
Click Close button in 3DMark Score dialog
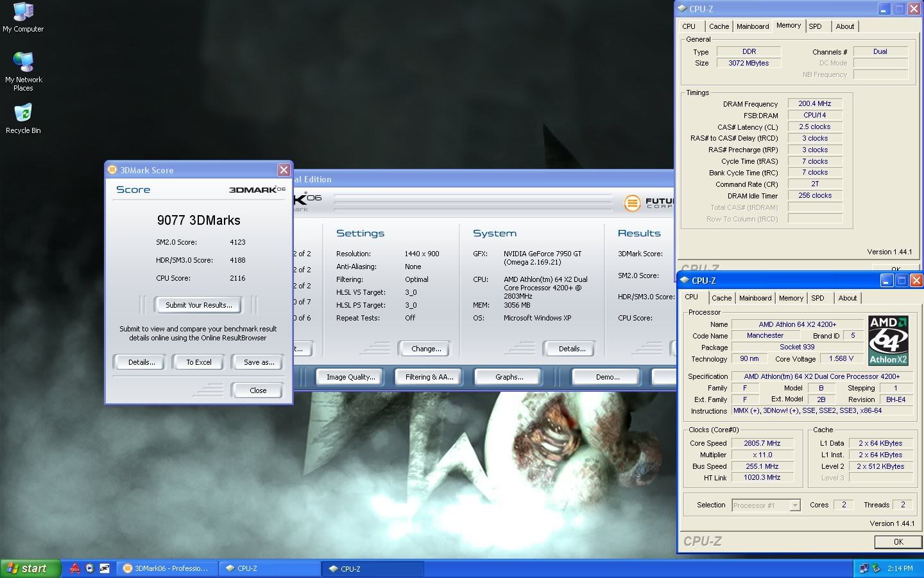pyautogui.click(x=258, y=390)
